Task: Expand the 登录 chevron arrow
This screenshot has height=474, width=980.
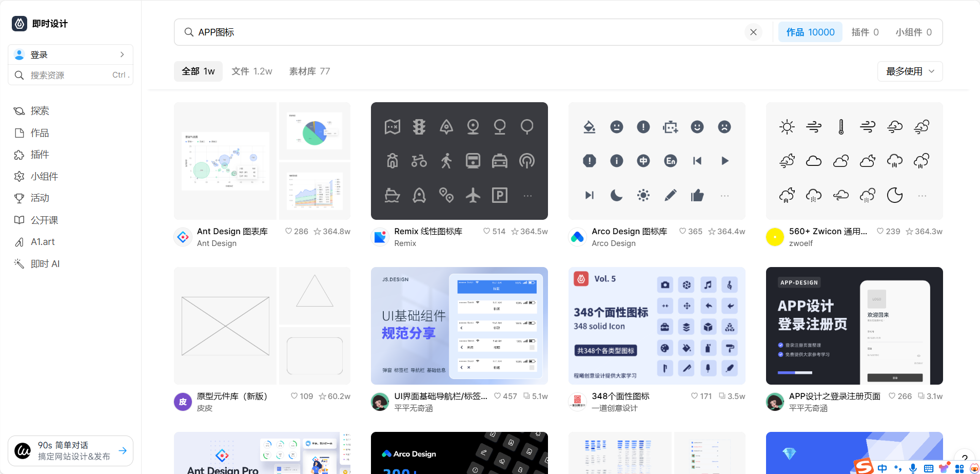Action: (x=122, y=54)
